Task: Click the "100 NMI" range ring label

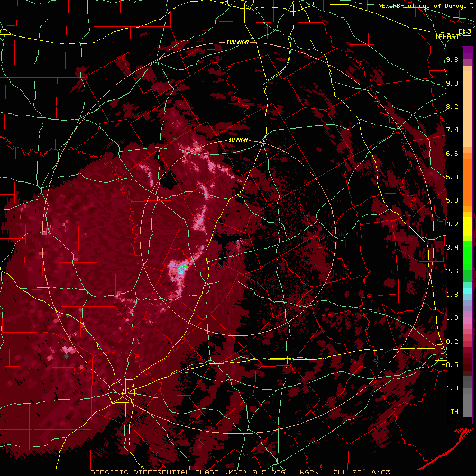Action: coord(237,42)
